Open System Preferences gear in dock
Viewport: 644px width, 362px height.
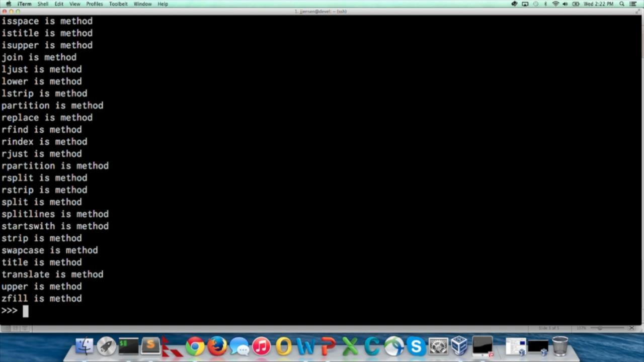438,346
